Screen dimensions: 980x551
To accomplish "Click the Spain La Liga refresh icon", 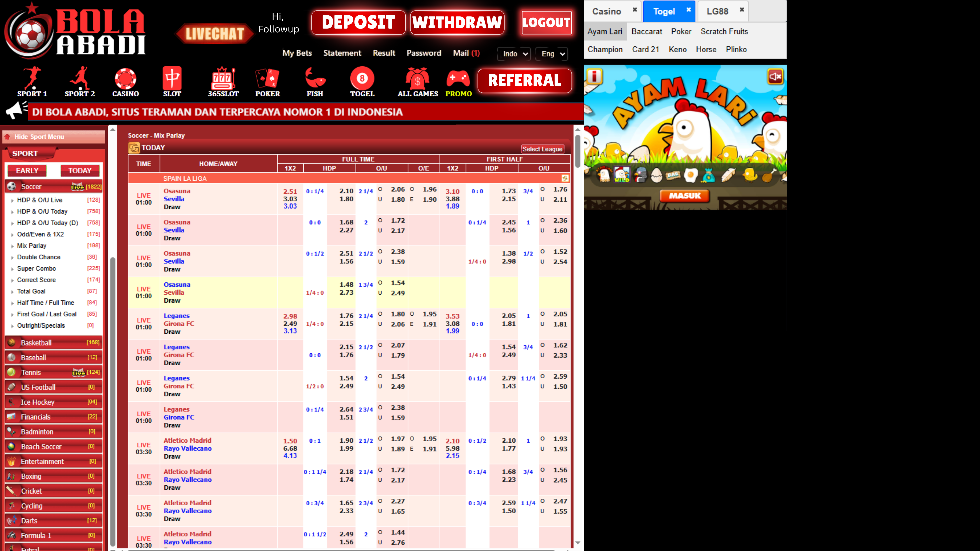I will 565,178.
